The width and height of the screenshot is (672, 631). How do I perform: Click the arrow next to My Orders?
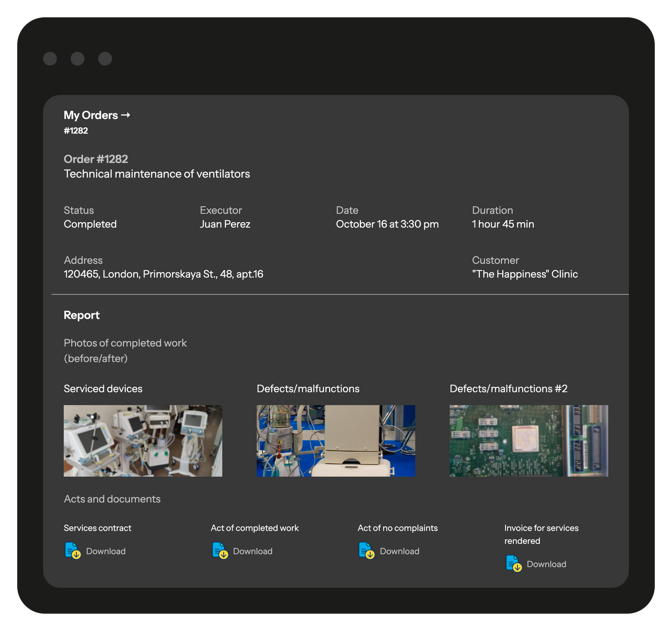pyautogui.click(x=126, y=115)
